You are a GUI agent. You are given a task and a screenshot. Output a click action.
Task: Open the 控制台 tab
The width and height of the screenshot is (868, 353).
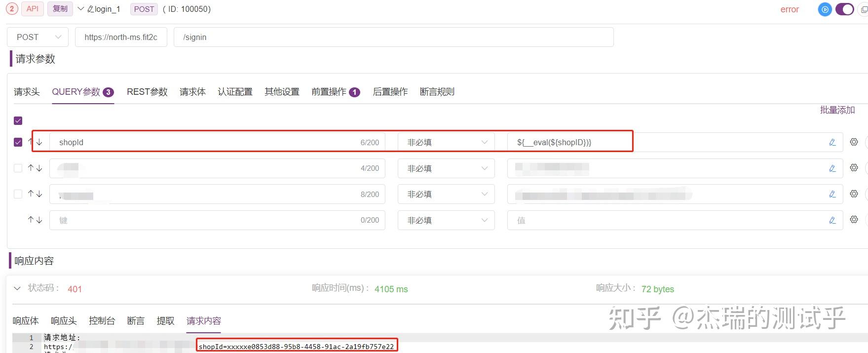point(102,321)
